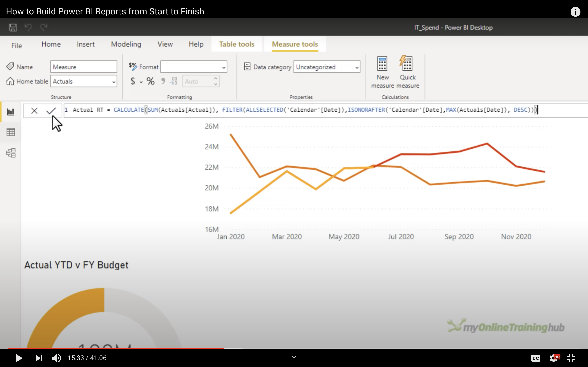This screenshot has height=367, width=588.
Task: Switch to Report view in left sidebar
Action: tap(11, 112)
